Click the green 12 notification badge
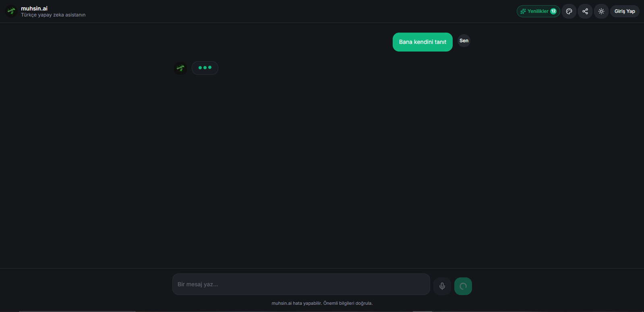Image resolution: width=644 pixels, height=312 pixels. click(553, 11)
